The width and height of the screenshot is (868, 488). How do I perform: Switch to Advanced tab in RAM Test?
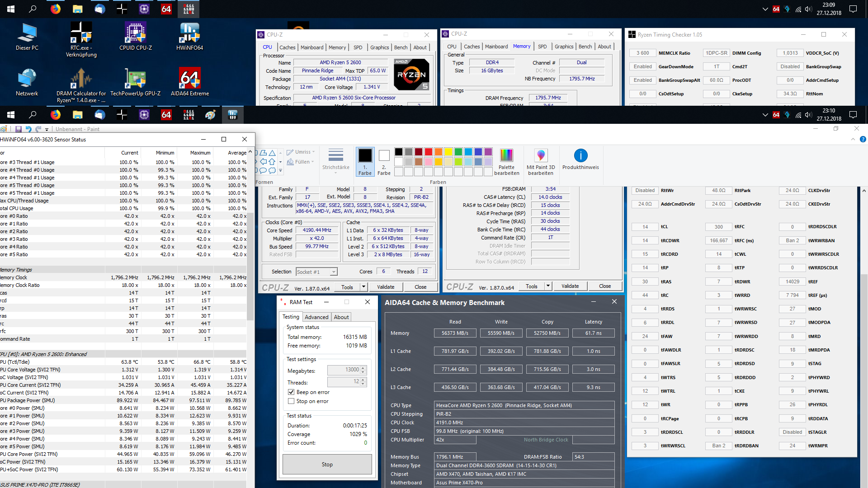316,317
